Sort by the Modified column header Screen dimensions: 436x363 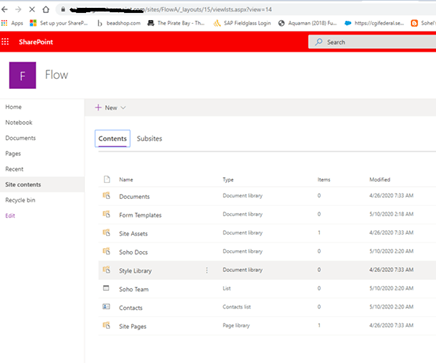point(380,180)
